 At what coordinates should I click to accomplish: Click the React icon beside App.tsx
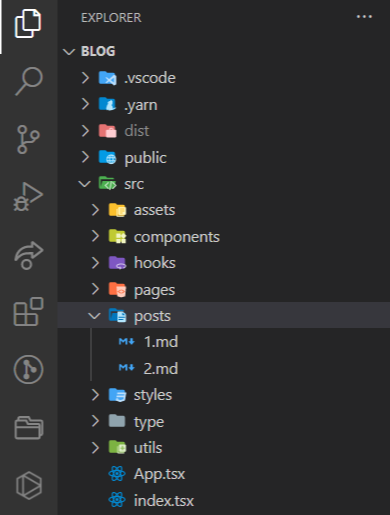coord(117,474)
